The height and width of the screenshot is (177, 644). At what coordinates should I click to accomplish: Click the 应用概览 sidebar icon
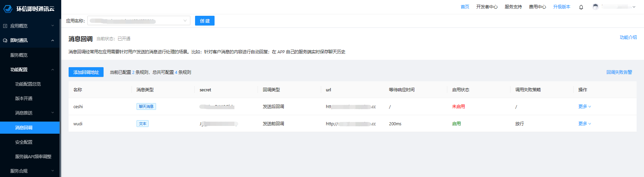pos(5,26)
